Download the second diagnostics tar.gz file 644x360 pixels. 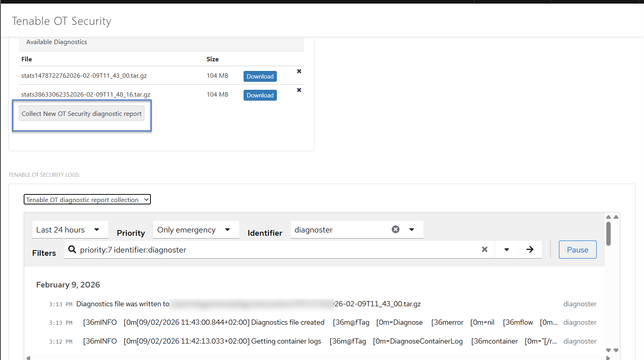coord(260,95)
